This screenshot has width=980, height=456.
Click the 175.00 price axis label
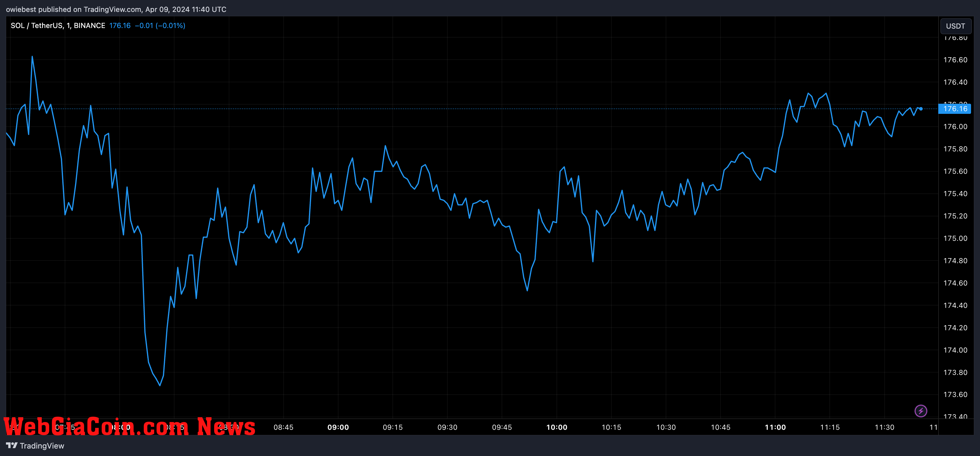click(955, 238)
